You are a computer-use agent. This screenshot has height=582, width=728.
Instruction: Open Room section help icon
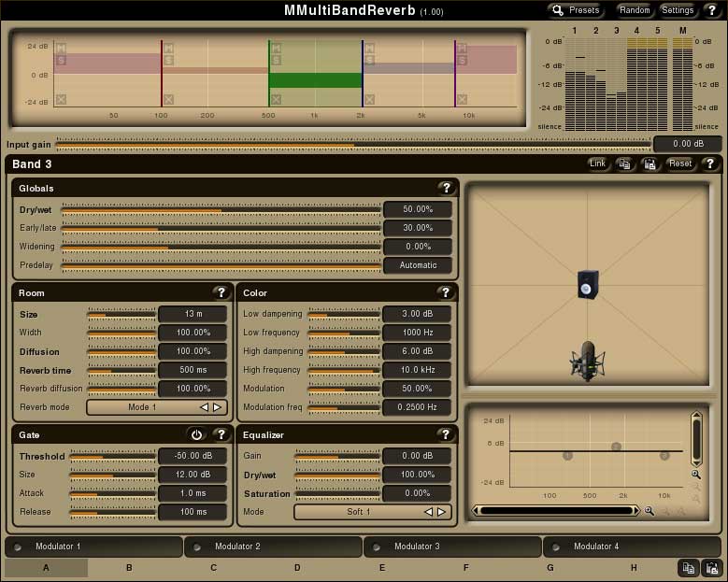click(x=221, y=292)
